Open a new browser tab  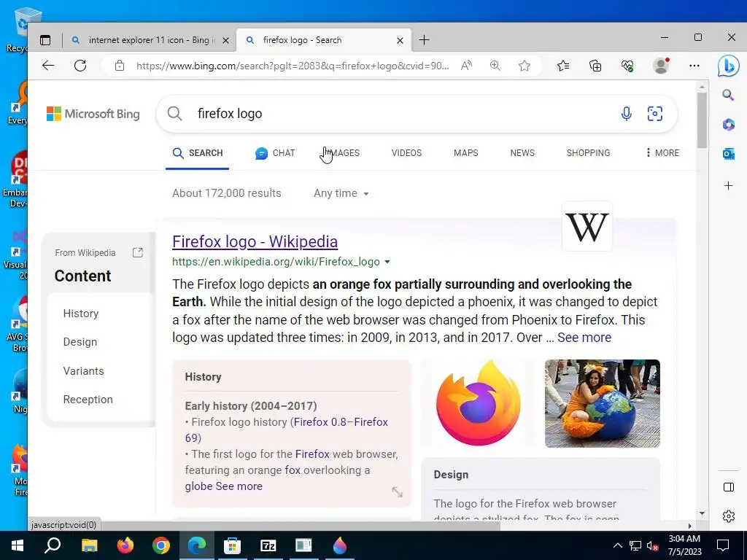[x=424, y=40]
